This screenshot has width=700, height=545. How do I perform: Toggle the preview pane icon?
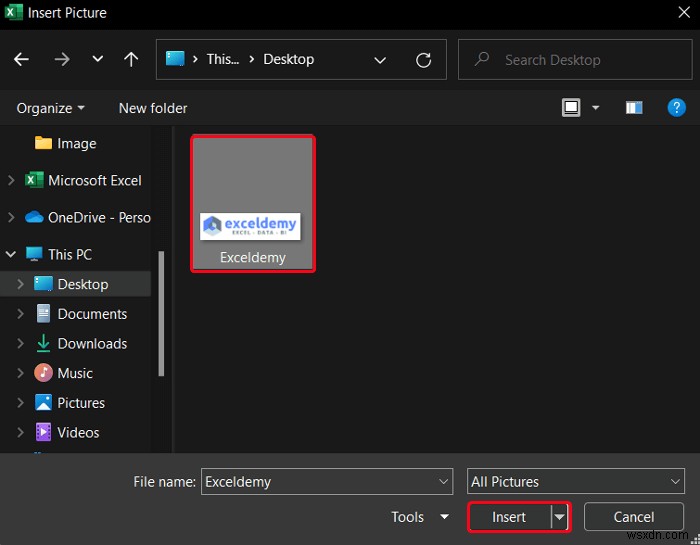[634, 108]
